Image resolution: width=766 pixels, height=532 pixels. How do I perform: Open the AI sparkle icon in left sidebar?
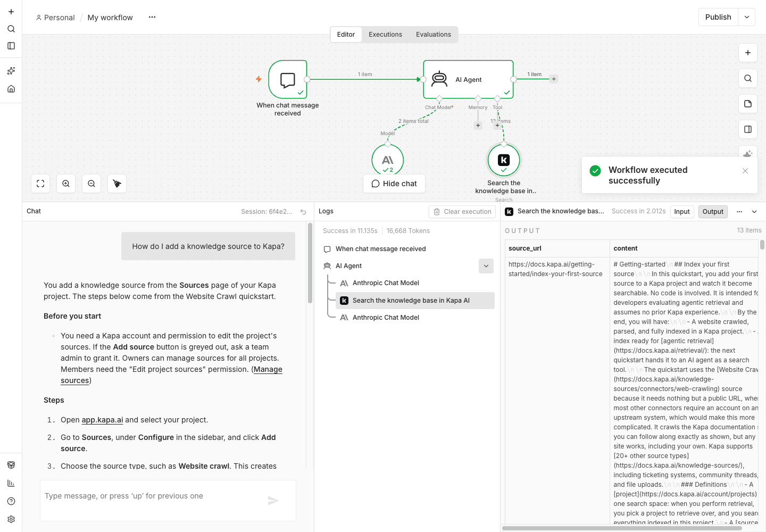[11, 71]
